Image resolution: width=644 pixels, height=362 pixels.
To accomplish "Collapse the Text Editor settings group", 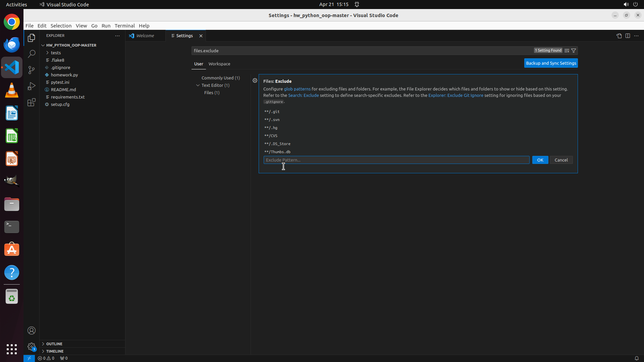I will tap(198, 85).
